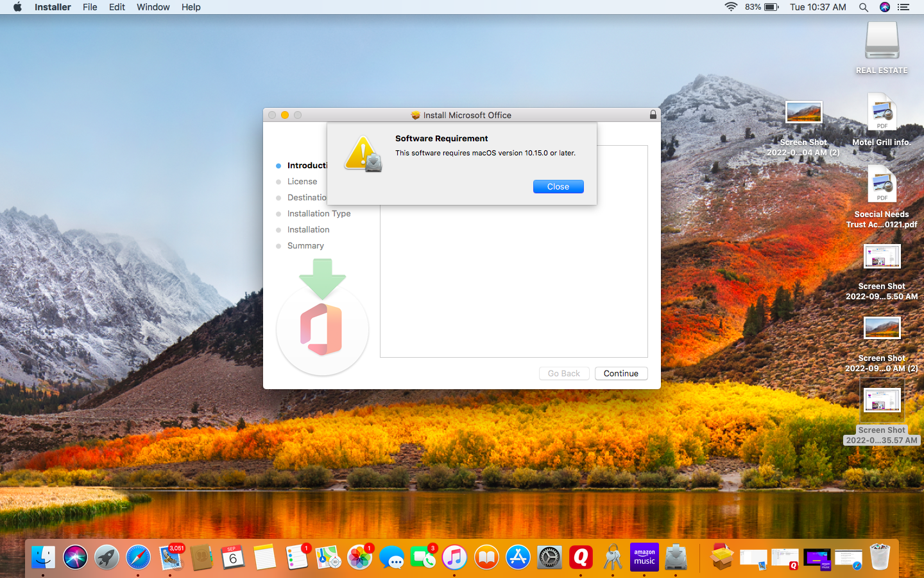The width and height of the screenshot is (924, 578).
Task: Open Reminders from the Dock
Action: pos(296,557)
